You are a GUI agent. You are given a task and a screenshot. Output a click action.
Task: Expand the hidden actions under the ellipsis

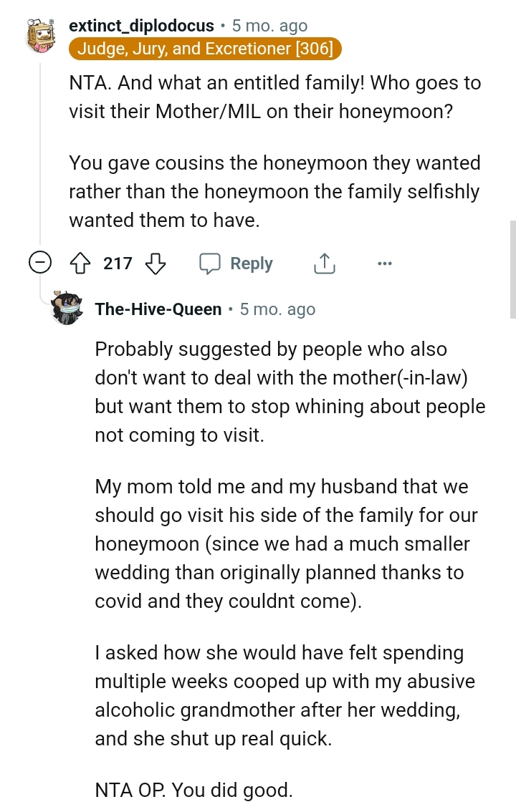coord(385,264)
